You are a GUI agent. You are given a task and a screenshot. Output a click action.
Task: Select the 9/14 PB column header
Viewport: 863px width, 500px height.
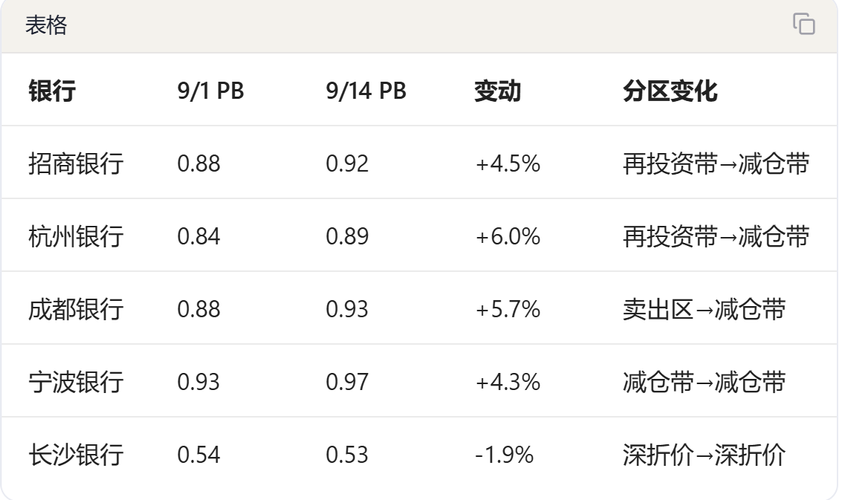point(366,91)
